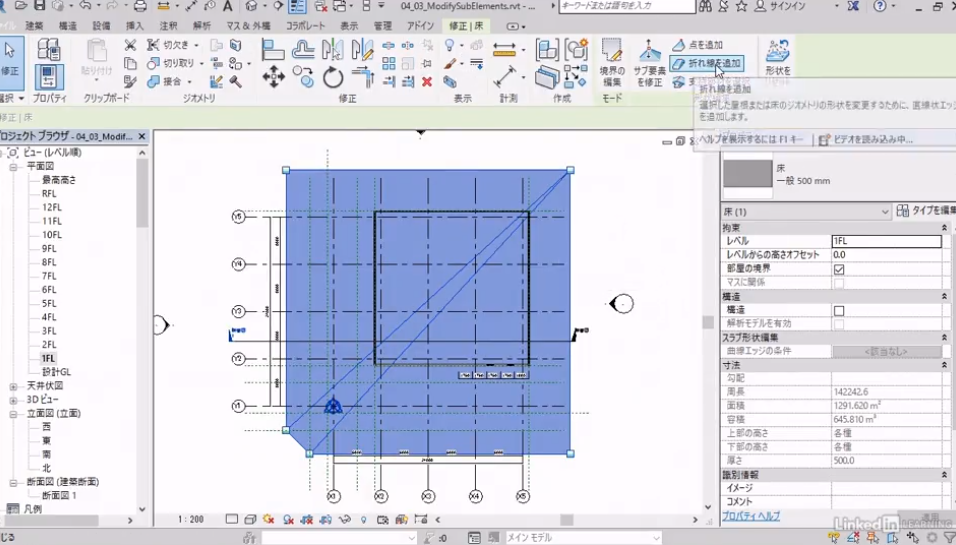956x545 pixels.
Task: Click the gray floor type preview swatch
Action: tap(747, 175)
